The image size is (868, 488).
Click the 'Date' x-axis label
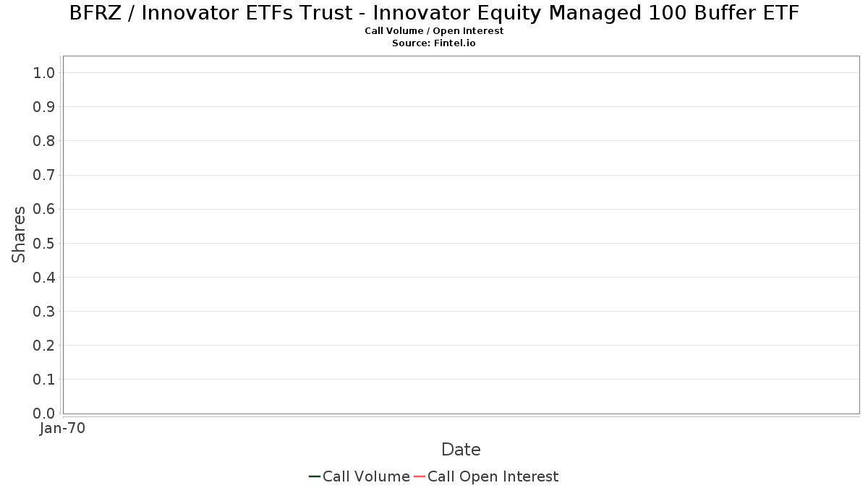tap(461, 450)
